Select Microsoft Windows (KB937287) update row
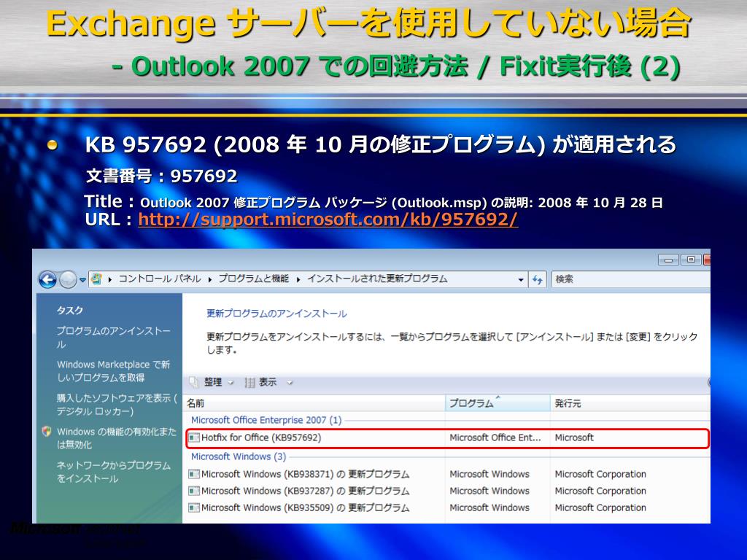This screenshot has width=747, height=560. [447, 491]
